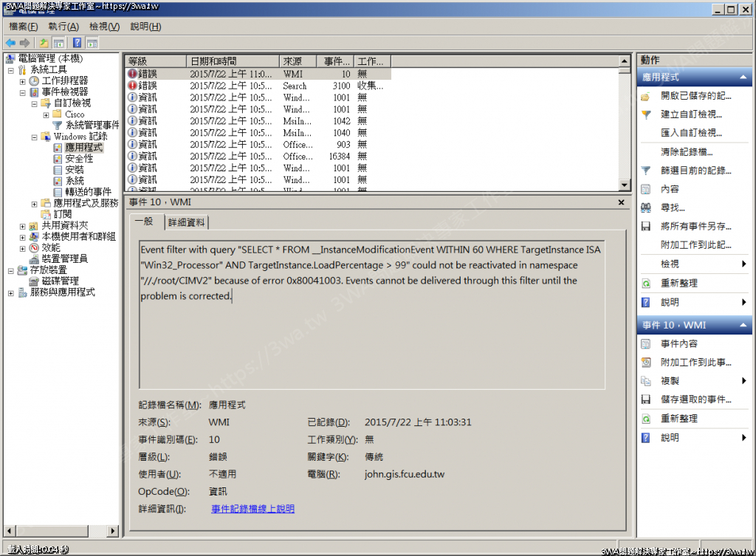
Task: Switch to the 詳細資料 tab
Action: click(x=188, y=222)
